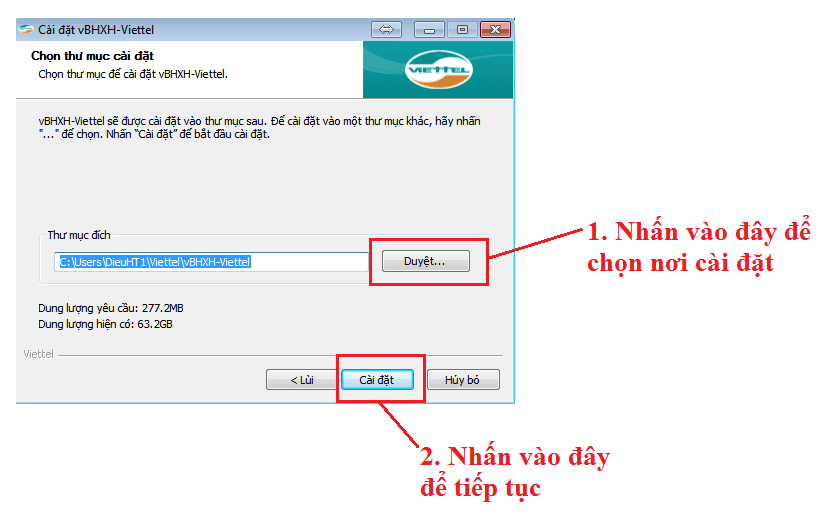The width and height of the screenshot is (826, 514).
Task: Click the red annotation '2. Nhấn vào đây để tiếp tục'
Action: [515, 473]
